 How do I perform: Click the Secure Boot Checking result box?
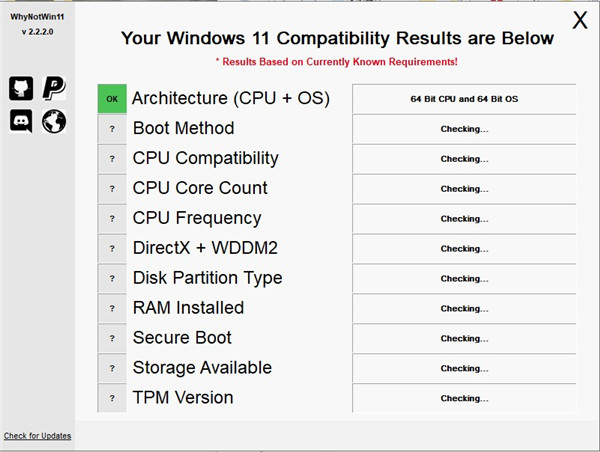(x=464, y=339)
